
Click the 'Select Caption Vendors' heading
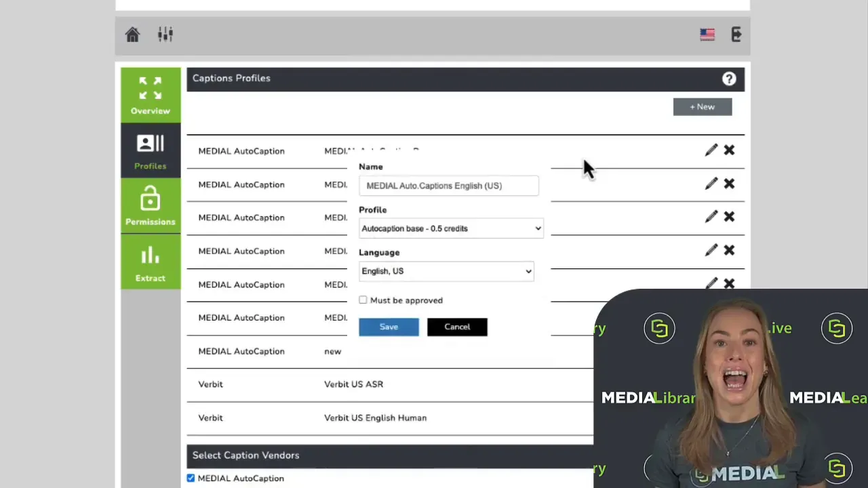[245, 455]
